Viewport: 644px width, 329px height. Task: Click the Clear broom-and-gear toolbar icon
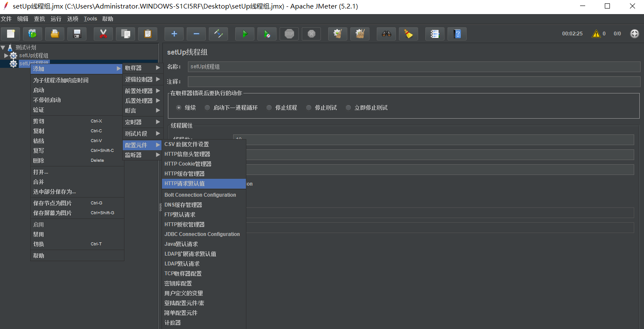pyautogui.click(x=338, y=34)
